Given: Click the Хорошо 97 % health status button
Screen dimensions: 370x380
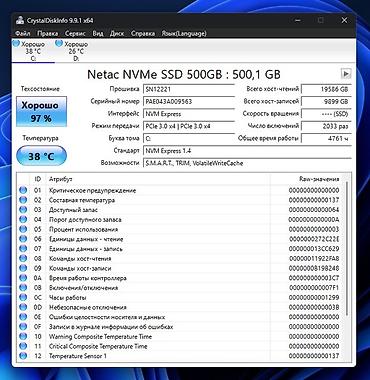Looking at the screenshot, I should click(41, 112).
